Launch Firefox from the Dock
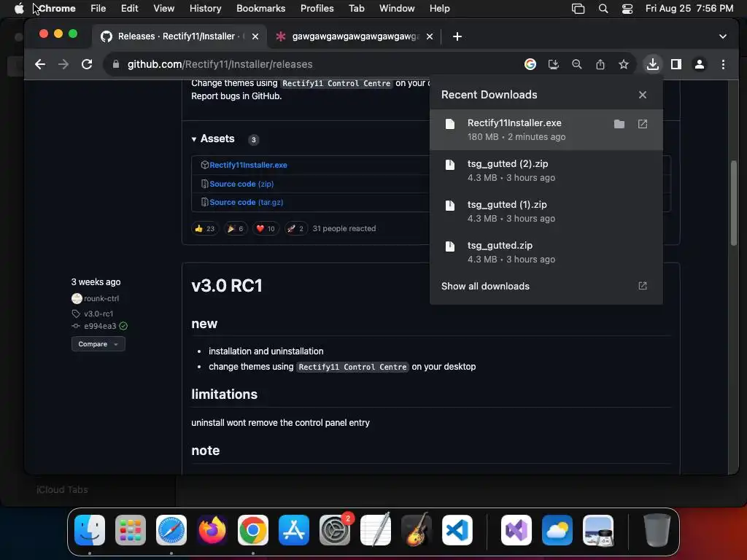Screen dimensions: 747x560 [x=212, y=530]
